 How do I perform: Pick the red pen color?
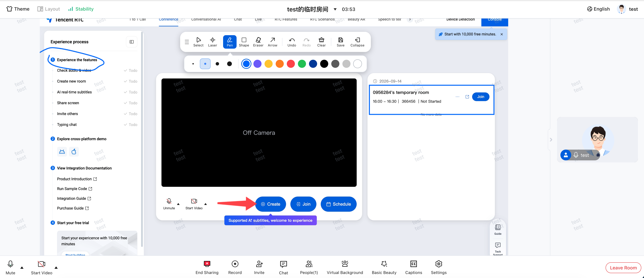[290, 64]
